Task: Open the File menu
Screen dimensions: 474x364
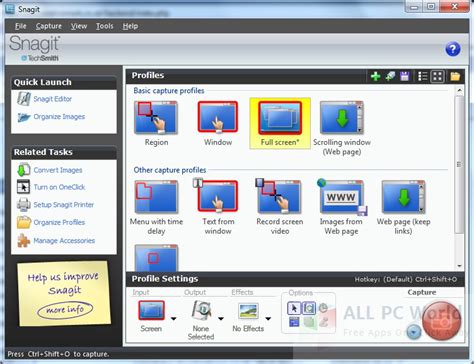Action: tap(21, 26)
